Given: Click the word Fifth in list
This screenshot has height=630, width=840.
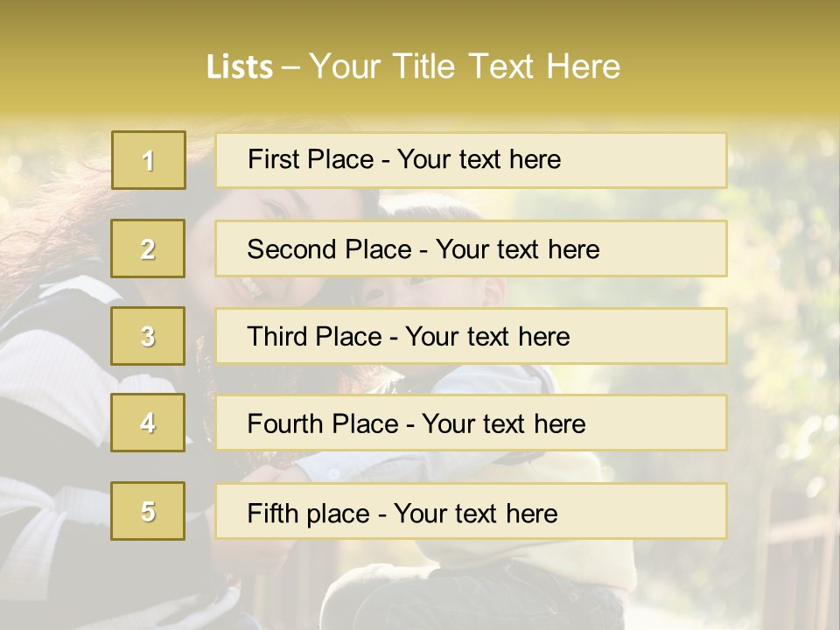Looking at the screenshot, I should point(265,513).
